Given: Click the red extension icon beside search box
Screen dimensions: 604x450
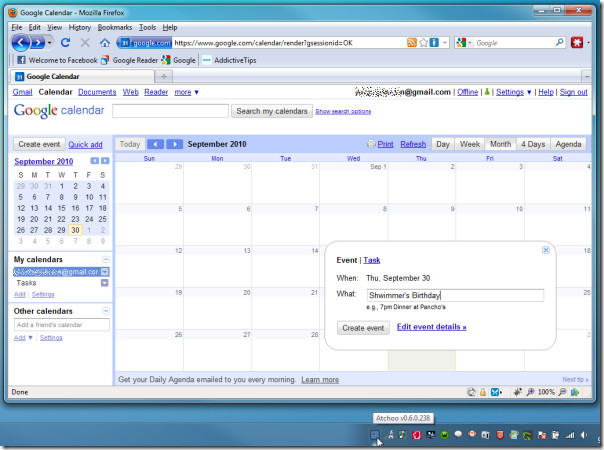Looking at the screenshot, I should [577, 42].
